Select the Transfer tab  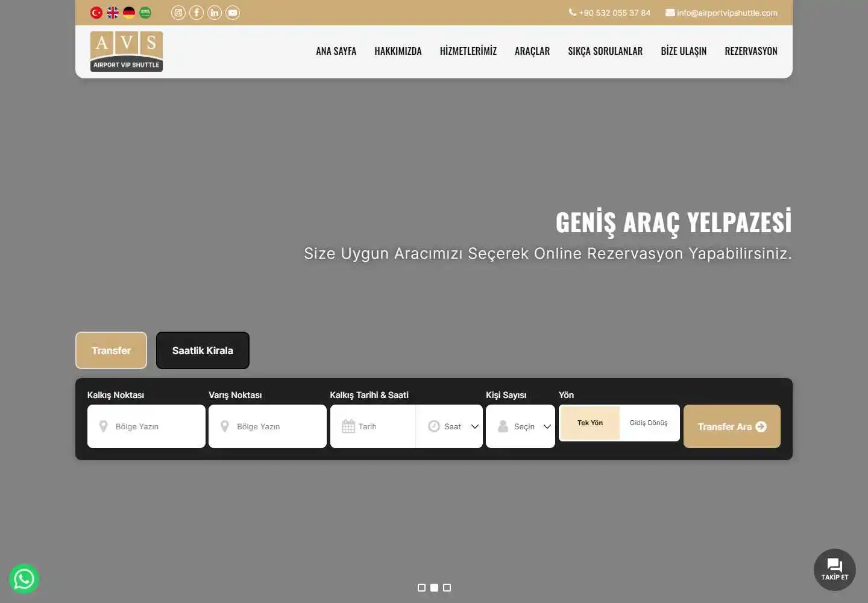coord(111,350)
